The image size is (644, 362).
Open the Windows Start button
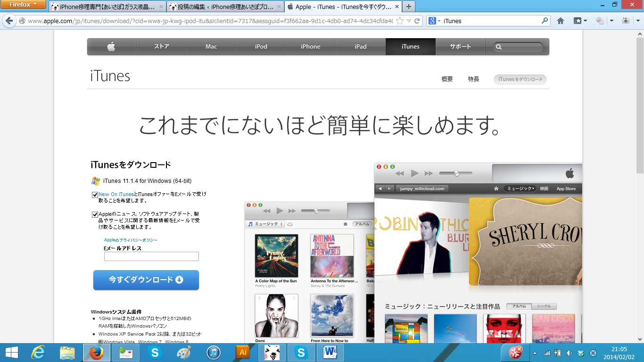(11, 353)
